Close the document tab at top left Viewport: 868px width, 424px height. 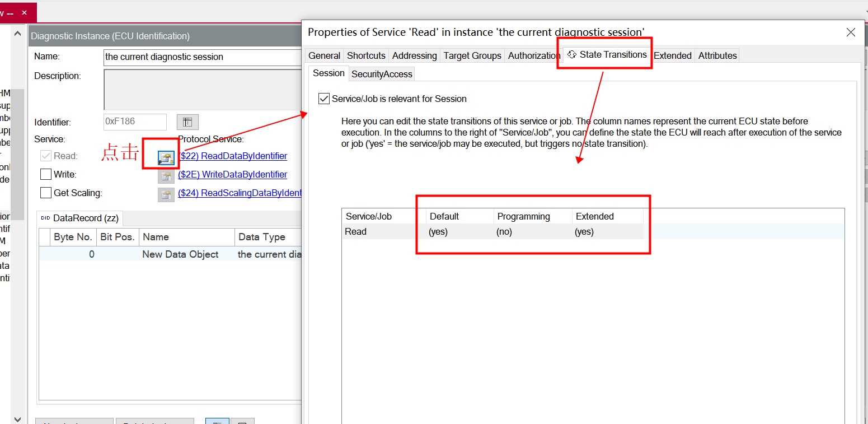(24, 12)
